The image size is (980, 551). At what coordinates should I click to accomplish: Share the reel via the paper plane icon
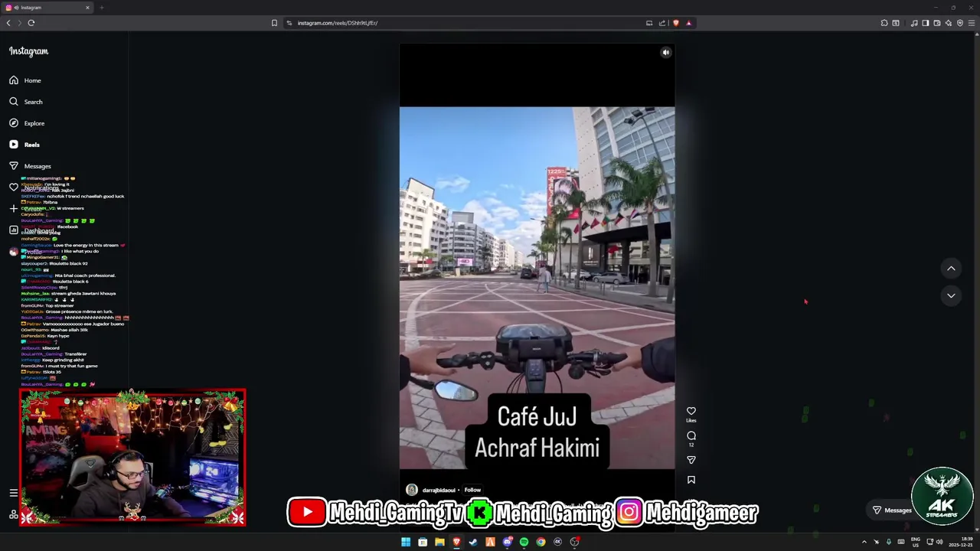coord(691,460)
